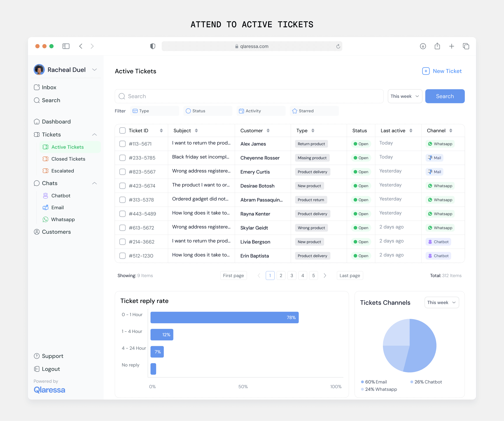
Task: Open This week dropdown beside search
Action: coord(405,96)
